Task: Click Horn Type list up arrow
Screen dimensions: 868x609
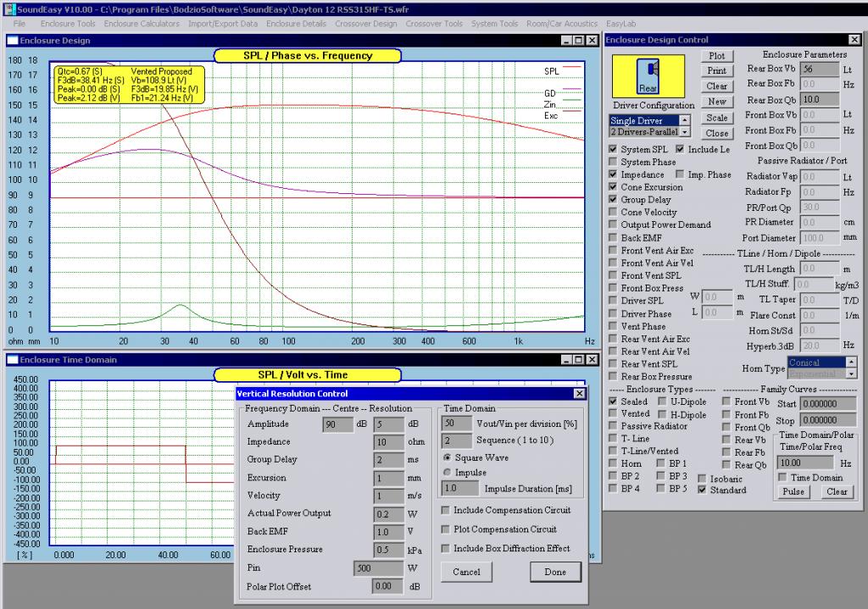Action: [851, 363]
